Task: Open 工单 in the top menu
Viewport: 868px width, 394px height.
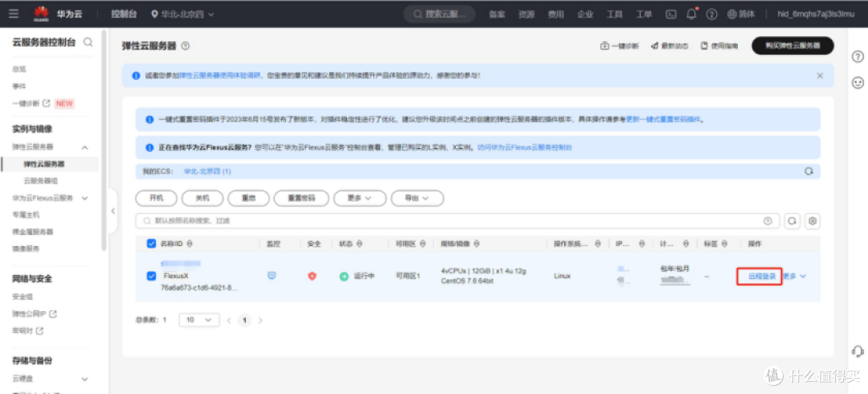Action: pyautogui.click(x=644, y=14)
